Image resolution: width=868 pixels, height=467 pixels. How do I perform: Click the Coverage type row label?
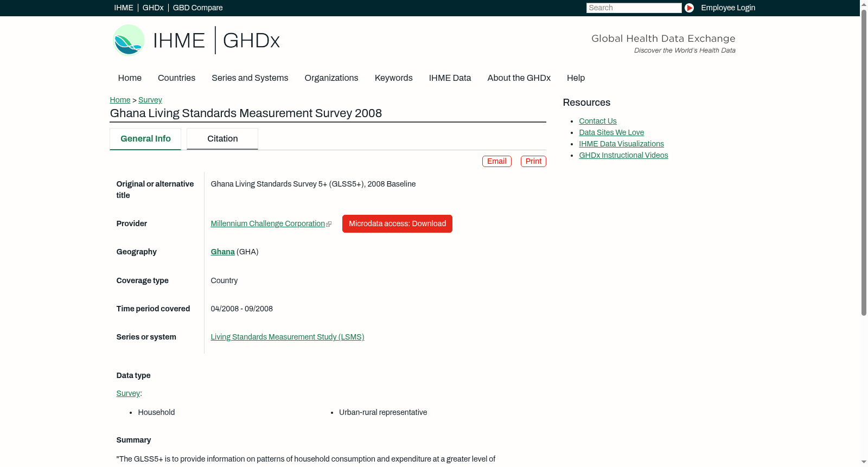(143, 280)
